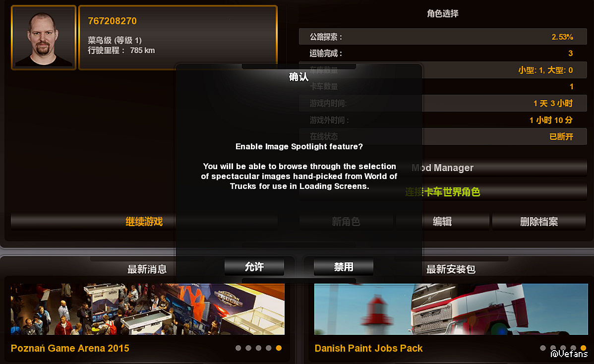Click the Poznań Game Arena 2015 title

click(x=70, y=348)
